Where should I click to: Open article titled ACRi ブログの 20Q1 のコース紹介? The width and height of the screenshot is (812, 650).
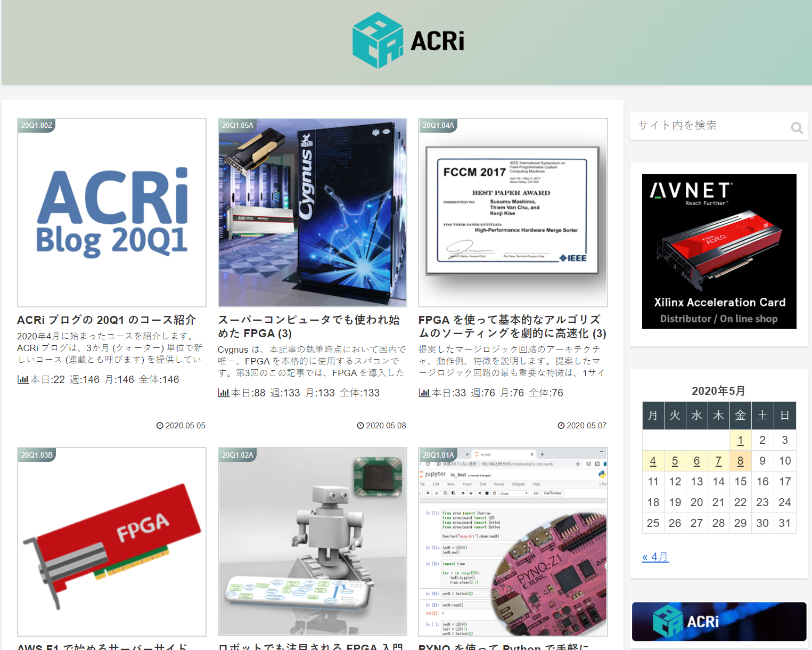[x=106, y=320]
